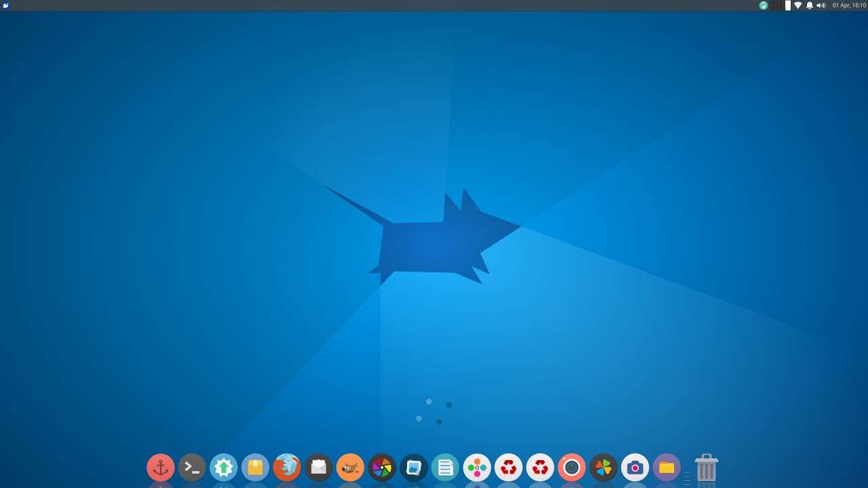
Task: Click the volume speaker indicator
Action: coord(821,5)
